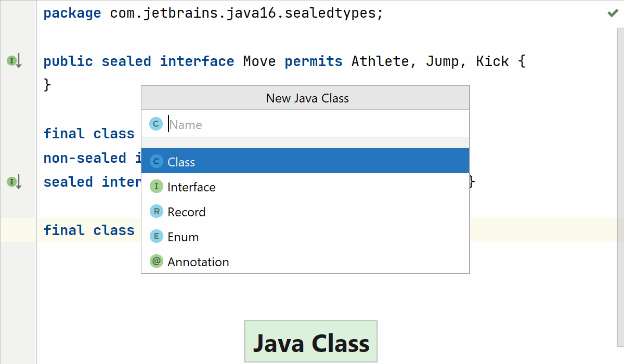Click the "New Java Class" popup header
Screen dimensions: 624x364
pos(306,98)
